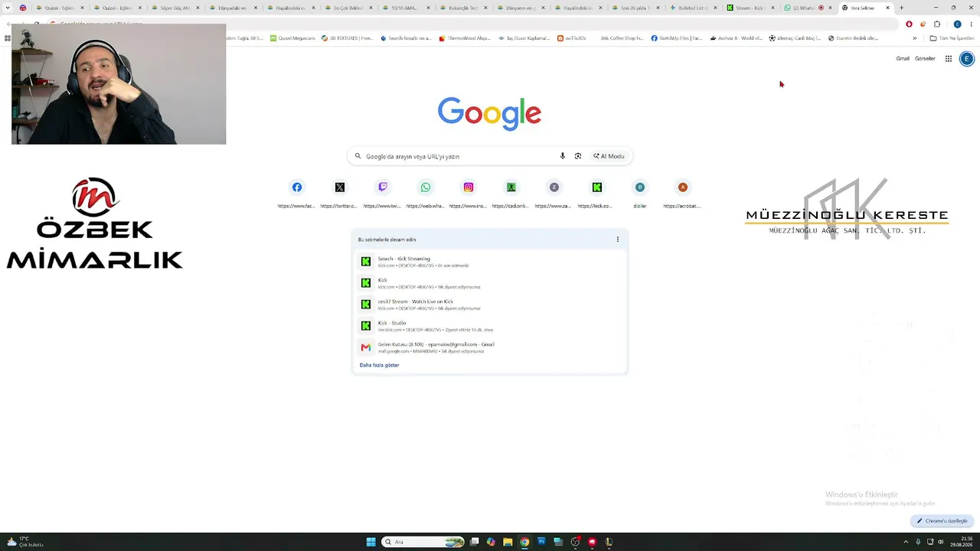Click the taskbar search box 'Ara'
This screenshot has width=980, height=551.
pyautogui.click(x=423, y=542)
